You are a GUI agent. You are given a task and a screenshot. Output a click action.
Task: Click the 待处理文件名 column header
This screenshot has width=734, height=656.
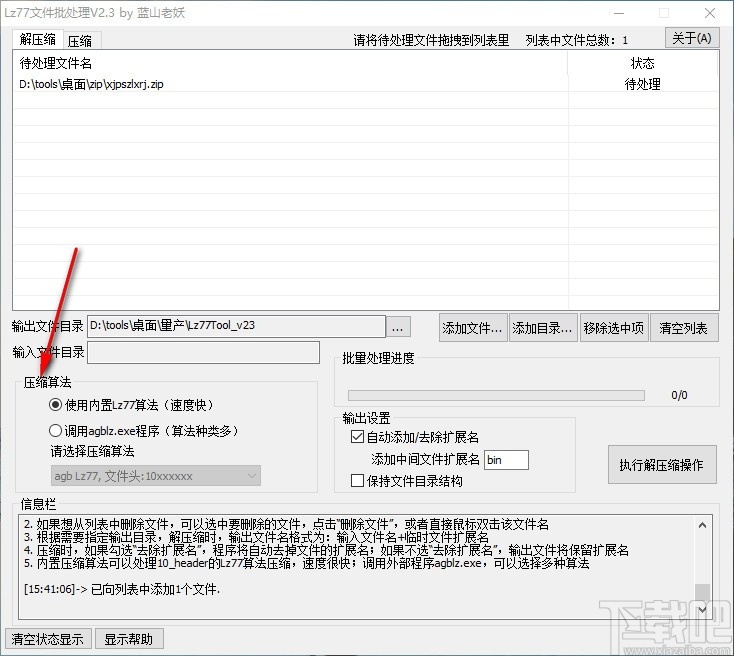[x=290, y=63]
